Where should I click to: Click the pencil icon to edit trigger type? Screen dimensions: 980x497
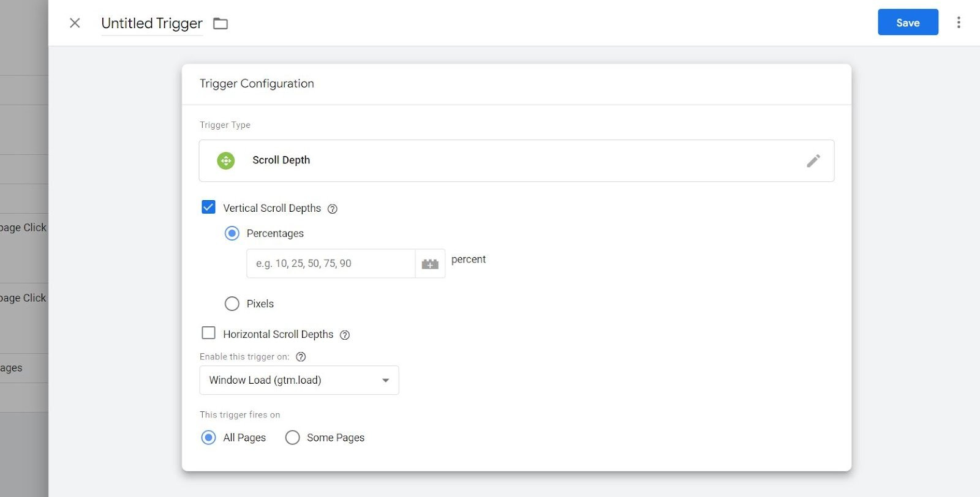point(813,161)
